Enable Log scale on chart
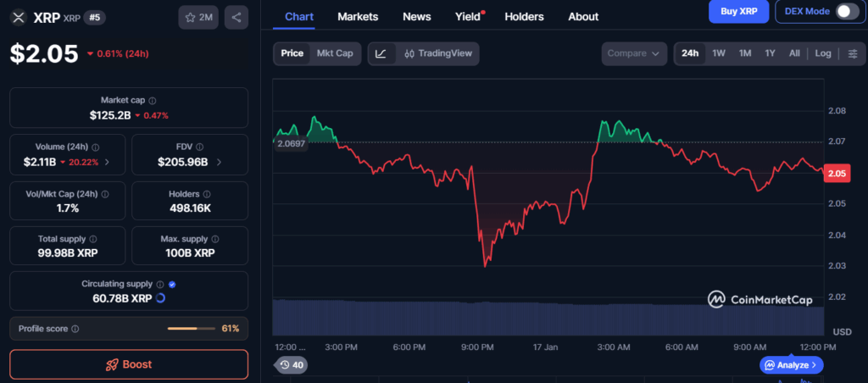The image size is (868, 383). pos(823,53)
